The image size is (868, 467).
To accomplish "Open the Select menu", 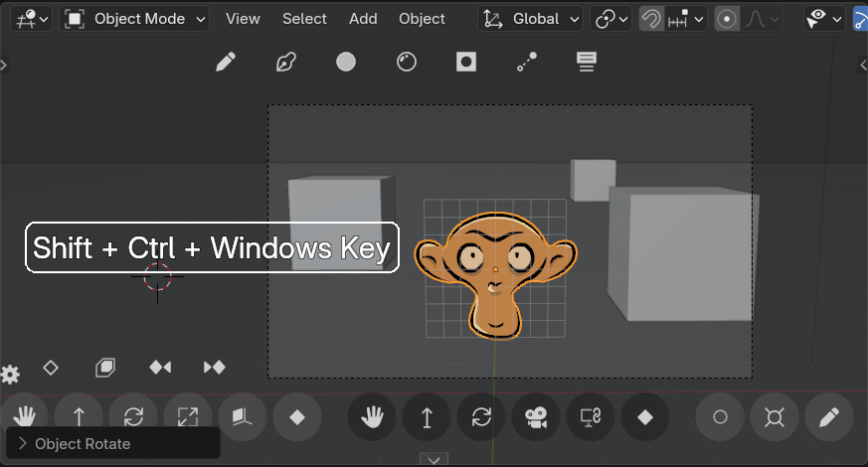I will pos(304,19).
